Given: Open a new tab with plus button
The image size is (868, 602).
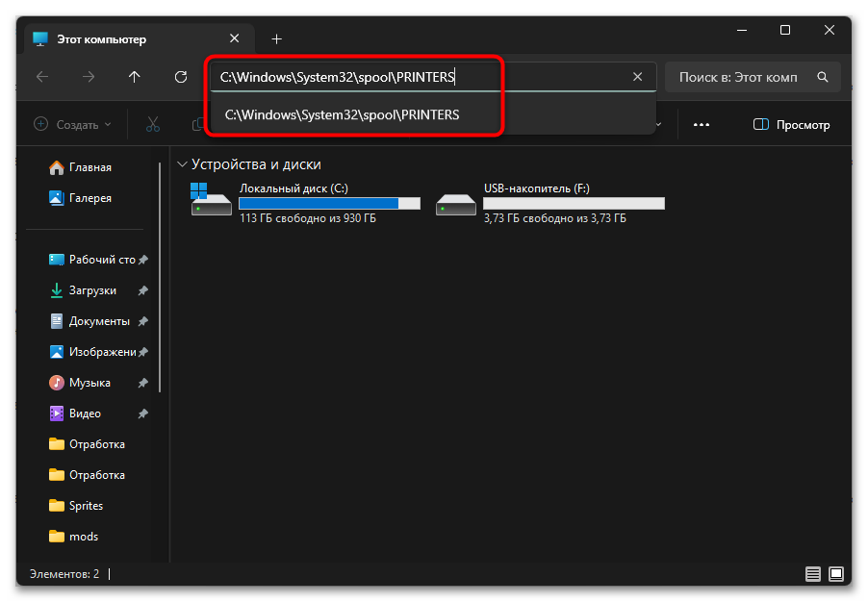Looking at the screenshot, I should point(277,38).
